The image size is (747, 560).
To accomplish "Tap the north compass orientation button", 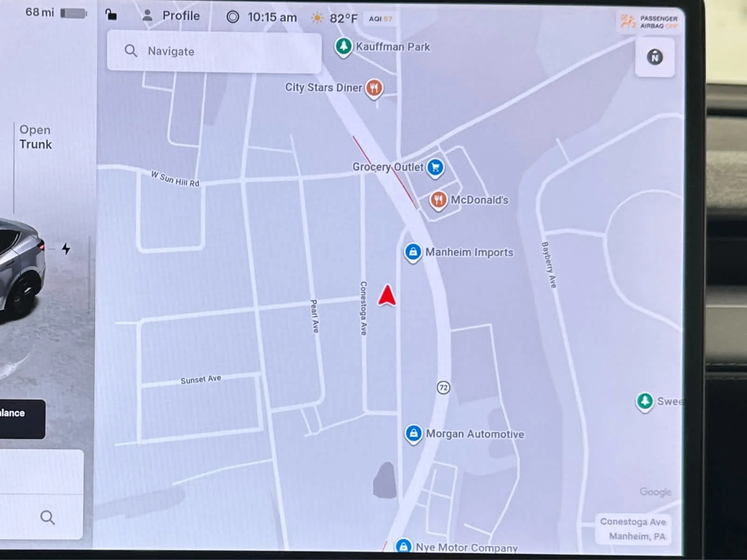I will coord(655,57).
